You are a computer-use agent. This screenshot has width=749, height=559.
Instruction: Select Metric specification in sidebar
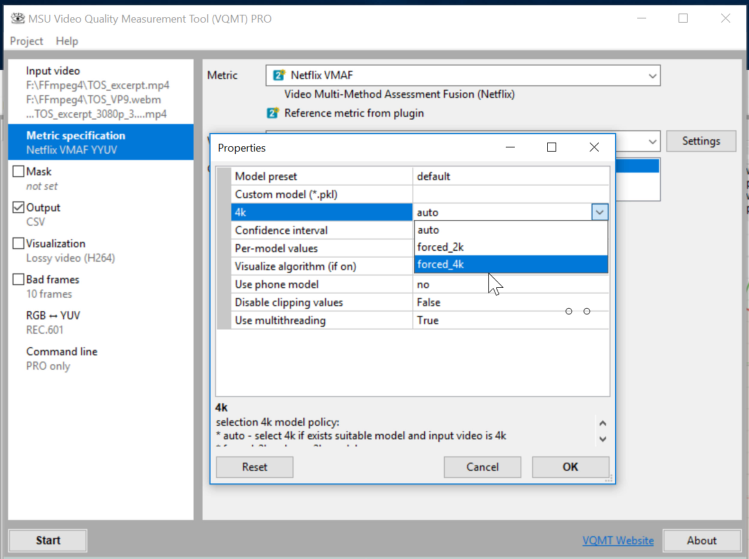point(101,142)
